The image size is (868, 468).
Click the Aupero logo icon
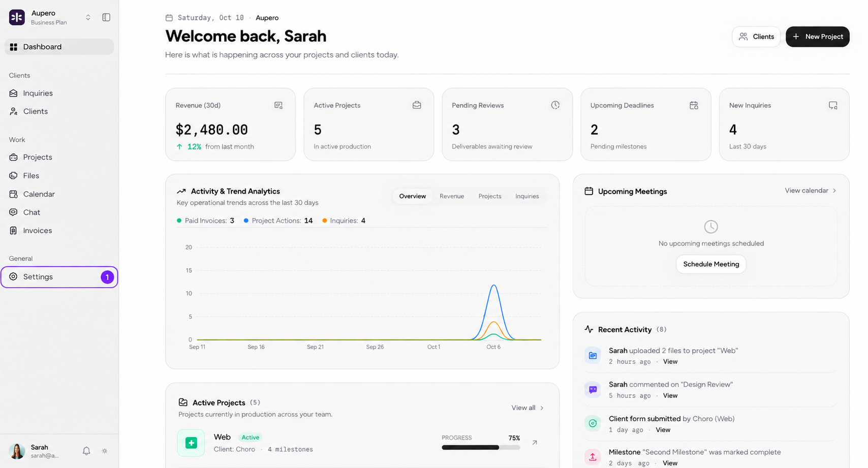17,17
